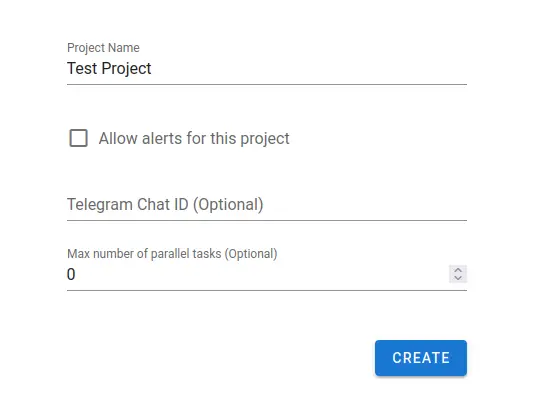
Task: Click the value 0 in parallel tasks field
Action: [x=71, y=274]
